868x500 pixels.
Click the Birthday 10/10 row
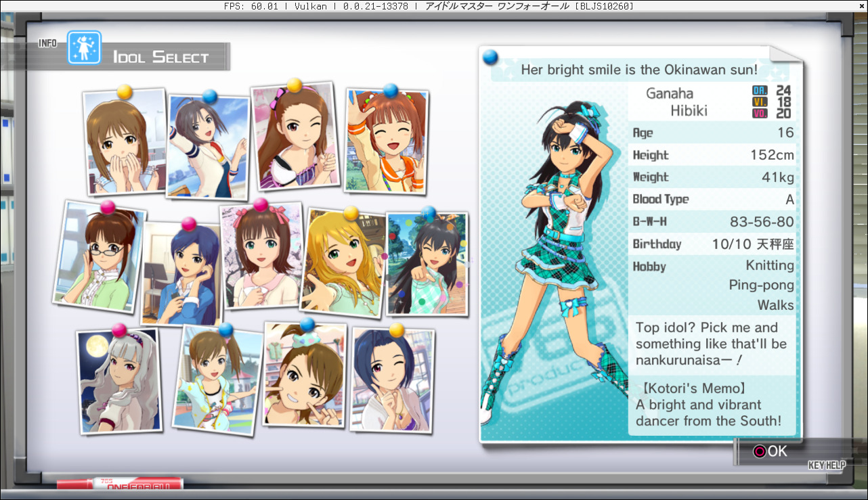tap(712, 244)
